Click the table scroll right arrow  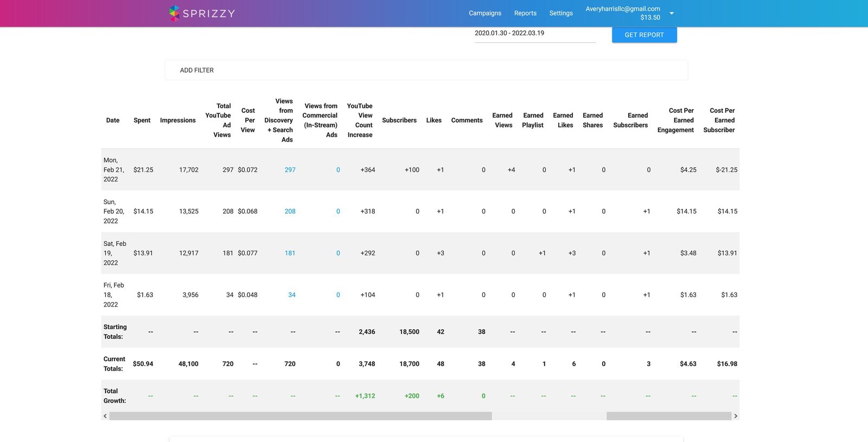pos(736,416)
